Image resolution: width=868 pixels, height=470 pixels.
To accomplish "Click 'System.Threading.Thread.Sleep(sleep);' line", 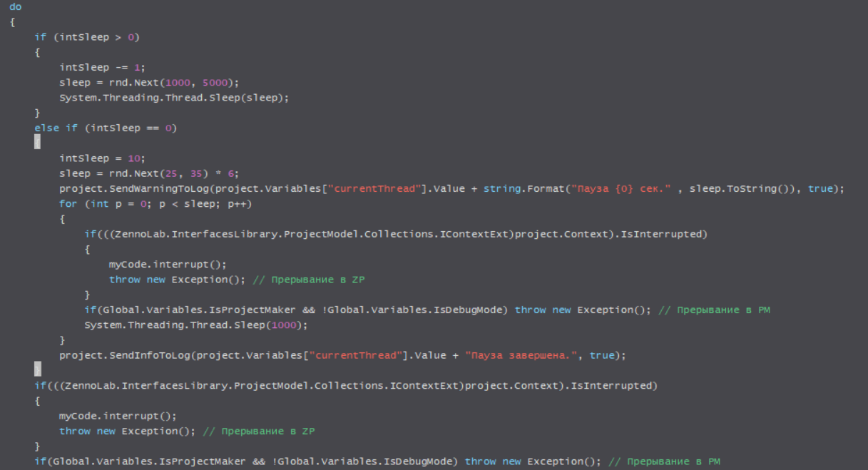I will pos(174,98).
